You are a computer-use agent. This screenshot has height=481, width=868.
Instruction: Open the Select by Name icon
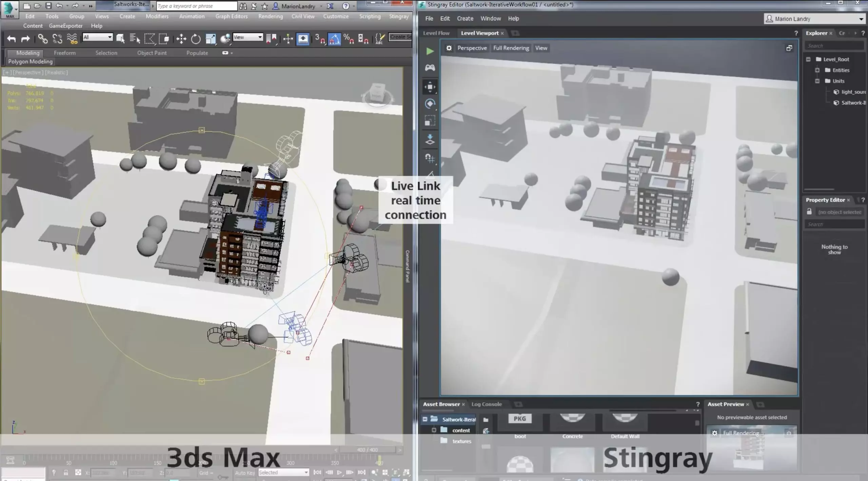tap(135, 38)
